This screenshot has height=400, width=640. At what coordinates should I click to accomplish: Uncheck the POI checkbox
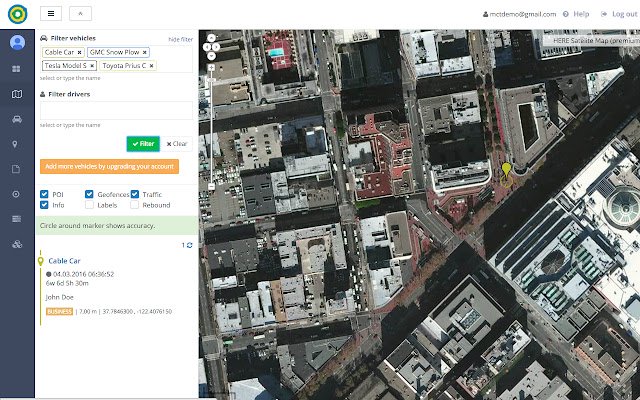coord(44,194)
